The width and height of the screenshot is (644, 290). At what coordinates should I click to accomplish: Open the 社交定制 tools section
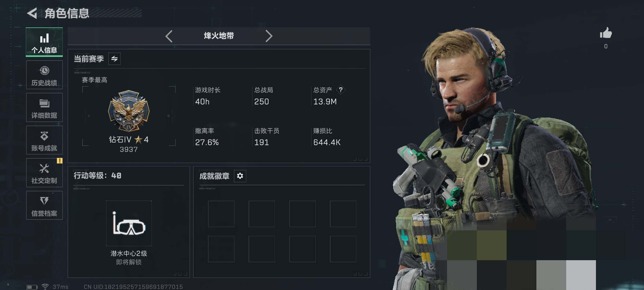pyautogui.click(x=44, y=173)
